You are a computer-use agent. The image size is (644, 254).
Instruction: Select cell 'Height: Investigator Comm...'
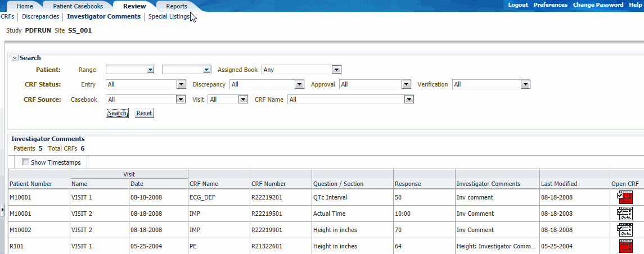click(x=497, y=247)
